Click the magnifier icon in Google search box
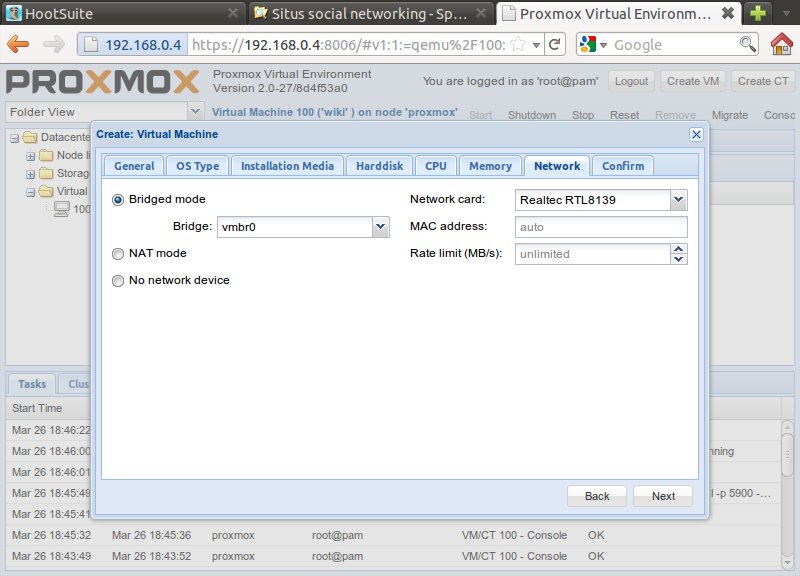800x576 pixels. coord(747,45)
